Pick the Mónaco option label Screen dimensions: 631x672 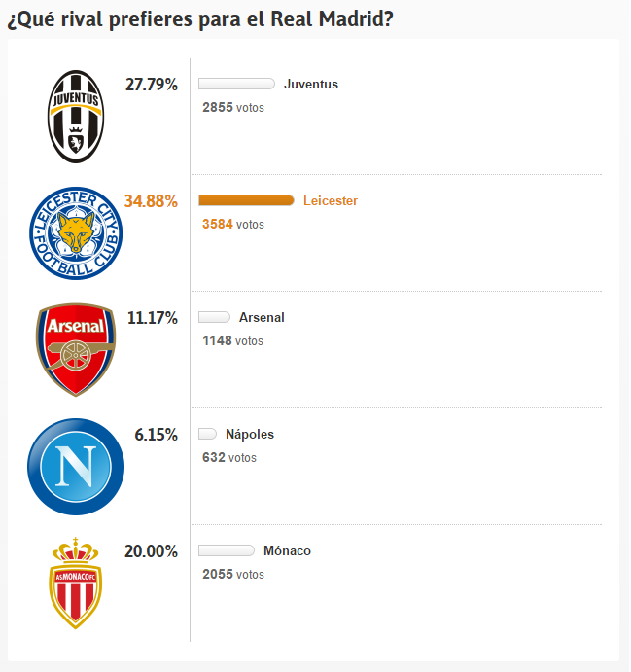287,551
